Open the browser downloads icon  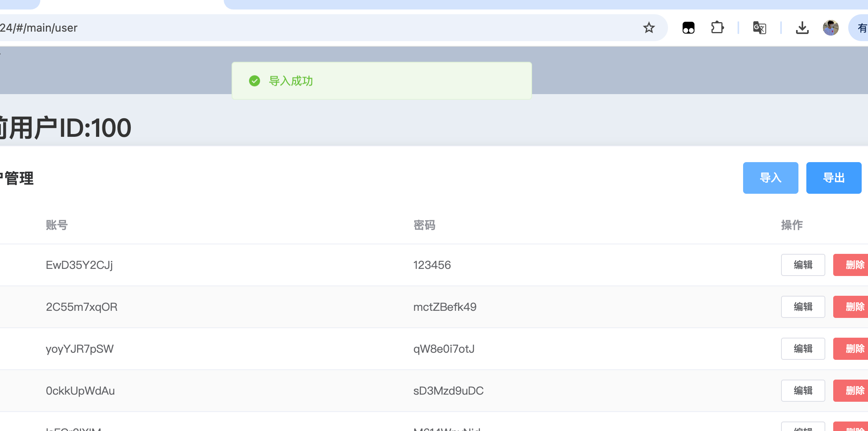(x=802, y=28)
